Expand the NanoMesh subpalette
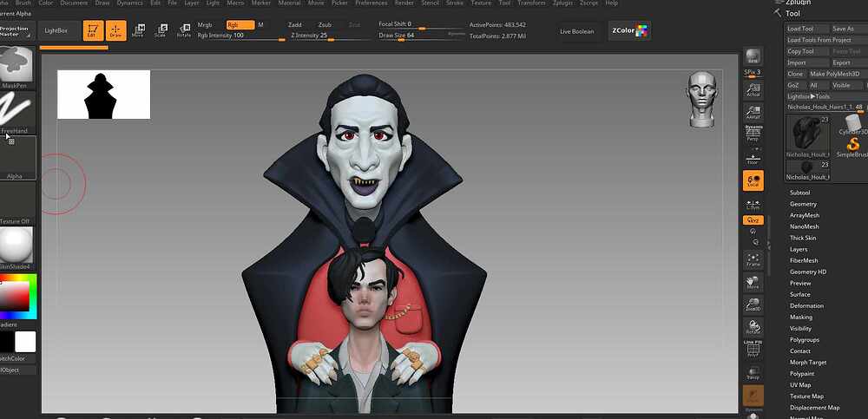 (x=805, y=226)
